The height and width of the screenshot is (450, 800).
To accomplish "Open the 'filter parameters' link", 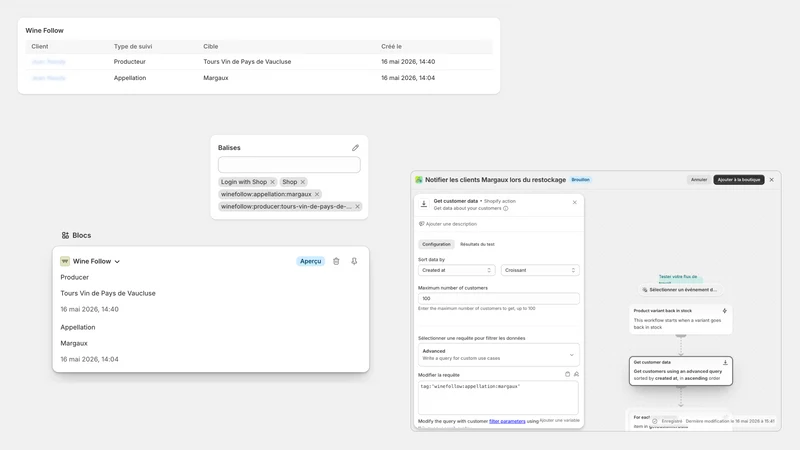I will pyautogui.click(x=507, y=421).
